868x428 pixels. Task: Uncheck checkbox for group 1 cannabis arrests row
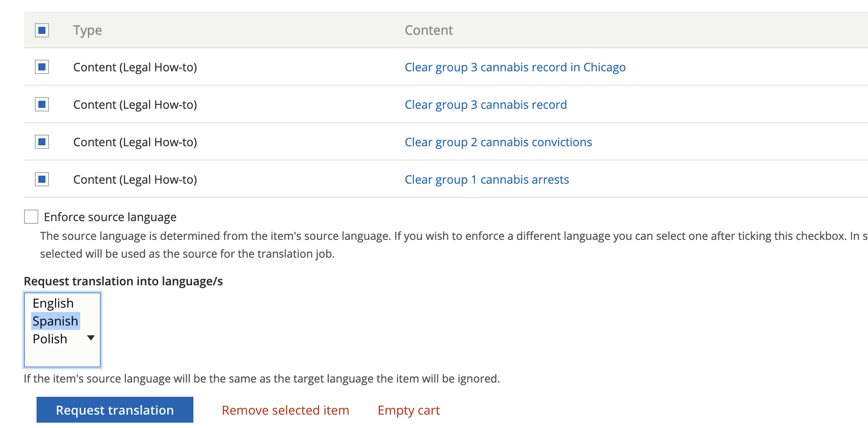coord(42,180)
